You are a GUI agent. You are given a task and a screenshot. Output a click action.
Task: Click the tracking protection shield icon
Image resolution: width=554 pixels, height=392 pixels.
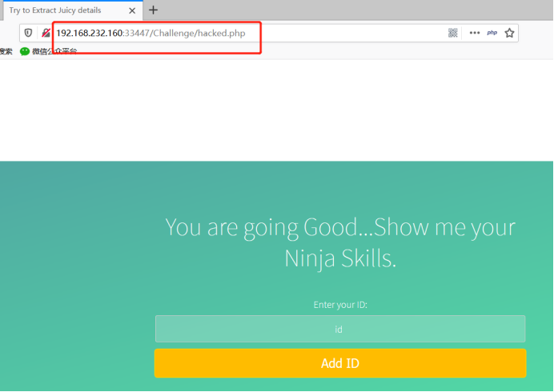coord(28,33)
